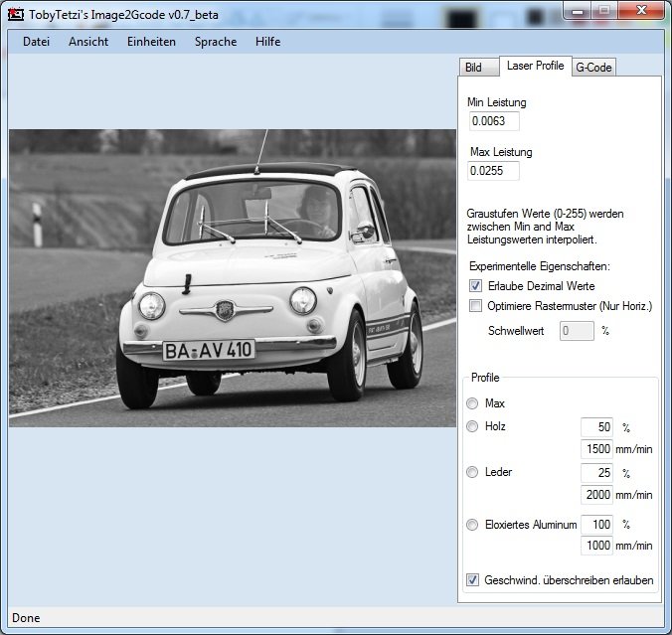Choose the Leder profile radio button
Screen dimensions: 672x635
tap(472, 472)
